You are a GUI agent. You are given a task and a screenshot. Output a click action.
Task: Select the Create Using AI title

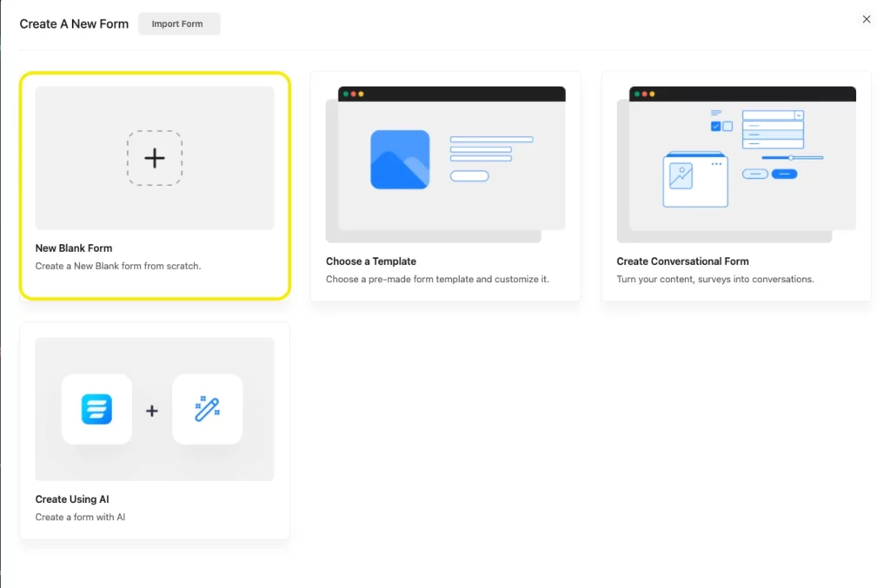[72, 499]
